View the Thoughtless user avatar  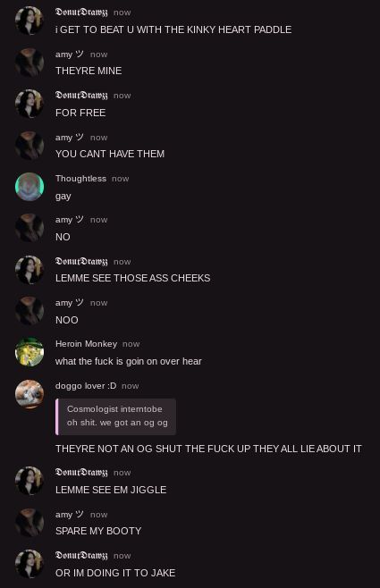point(30,187)
